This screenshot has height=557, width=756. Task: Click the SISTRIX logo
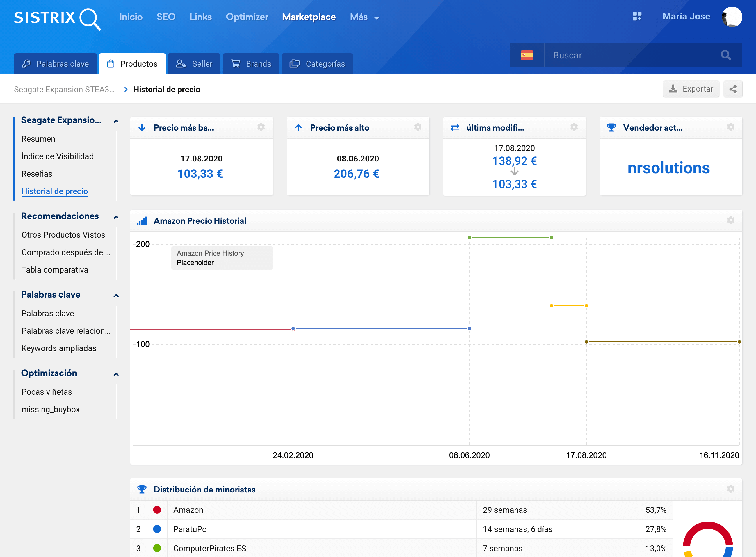tap(57, 17)
